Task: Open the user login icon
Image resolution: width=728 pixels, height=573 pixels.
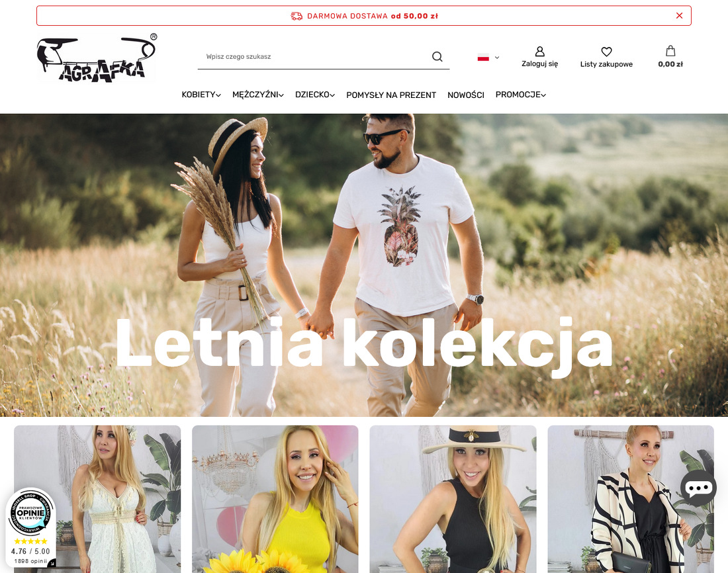Action: point(539,51)
